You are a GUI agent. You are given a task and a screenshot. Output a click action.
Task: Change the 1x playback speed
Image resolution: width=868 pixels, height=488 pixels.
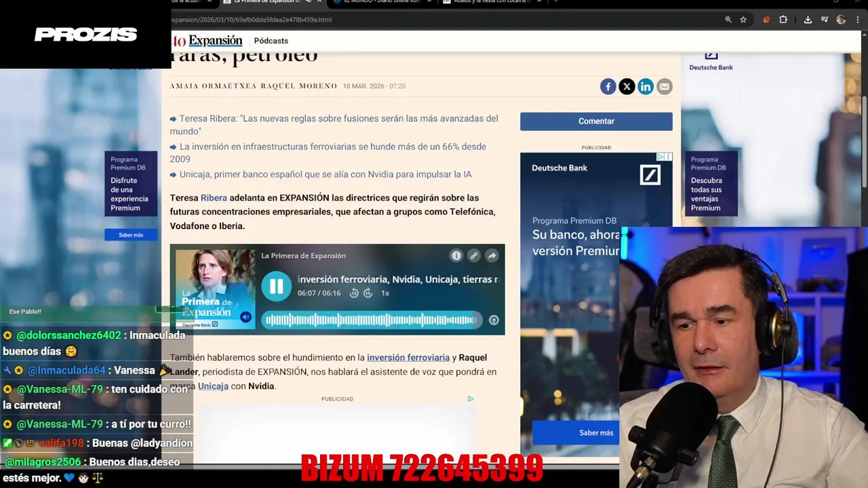pyautogui.click(x=385, y=293)
